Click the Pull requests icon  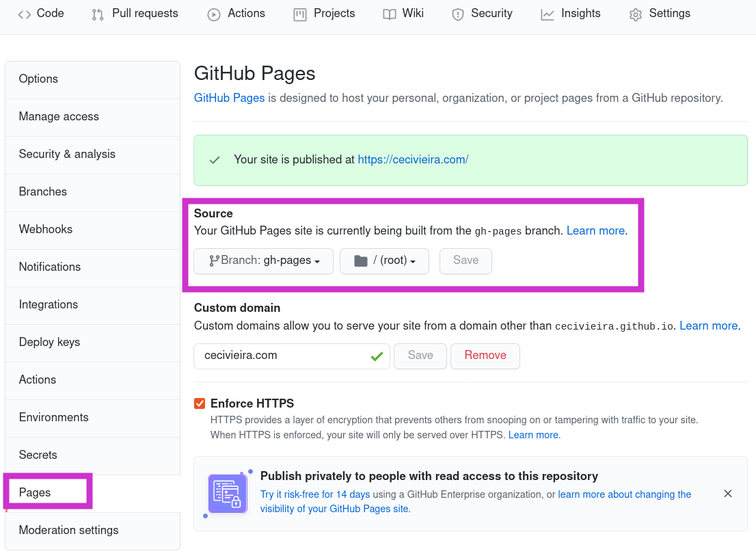pos(97,14)
